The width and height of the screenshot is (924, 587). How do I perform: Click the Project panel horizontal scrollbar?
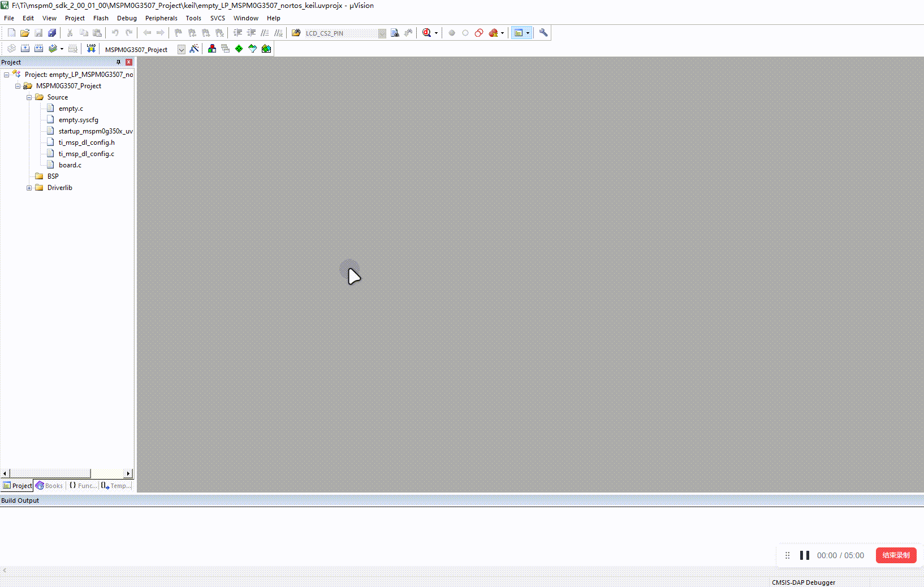[x=50, y=473]
